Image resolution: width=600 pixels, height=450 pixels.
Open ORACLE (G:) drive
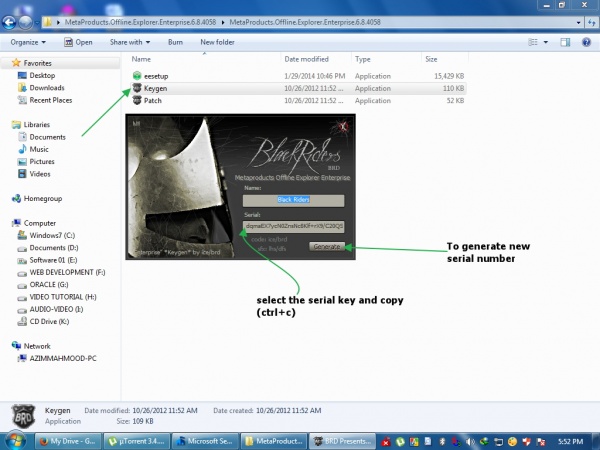[x=49, y=284]
